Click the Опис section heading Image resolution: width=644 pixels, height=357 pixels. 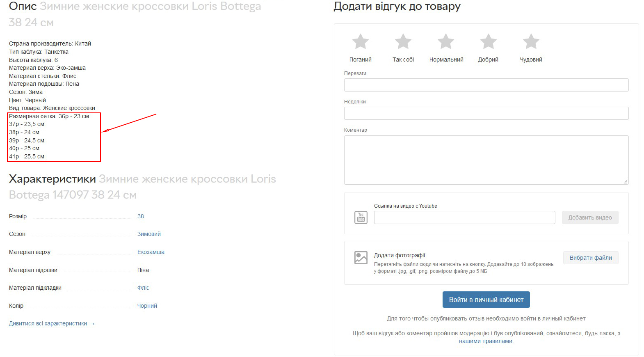pos(23,7)
